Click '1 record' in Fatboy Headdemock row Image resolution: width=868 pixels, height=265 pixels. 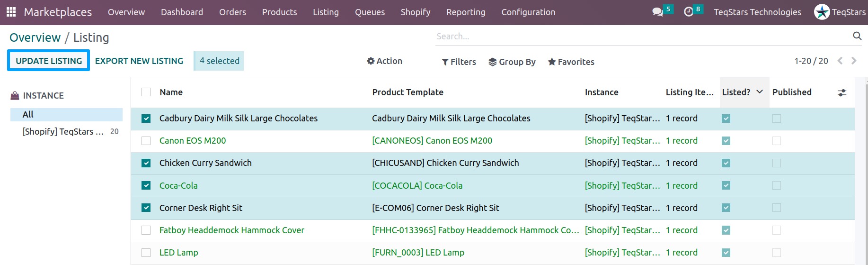[682, 230]
